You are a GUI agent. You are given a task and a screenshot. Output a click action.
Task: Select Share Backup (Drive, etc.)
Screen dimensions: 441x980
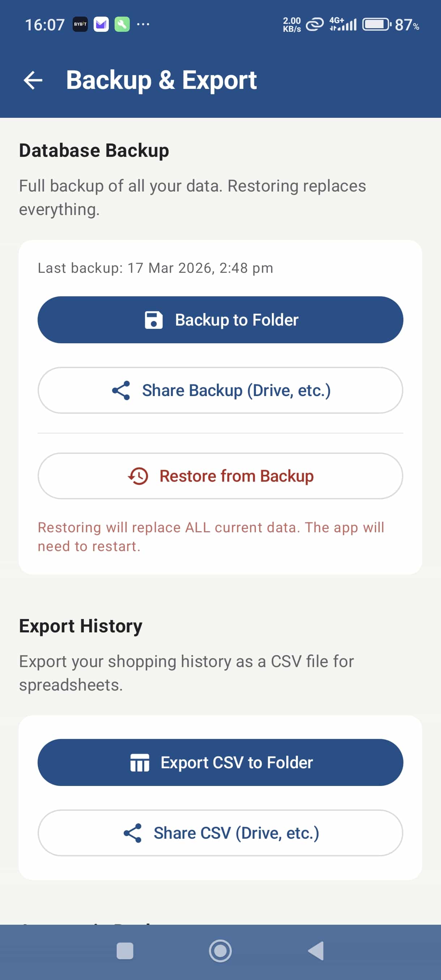(221, 390)
